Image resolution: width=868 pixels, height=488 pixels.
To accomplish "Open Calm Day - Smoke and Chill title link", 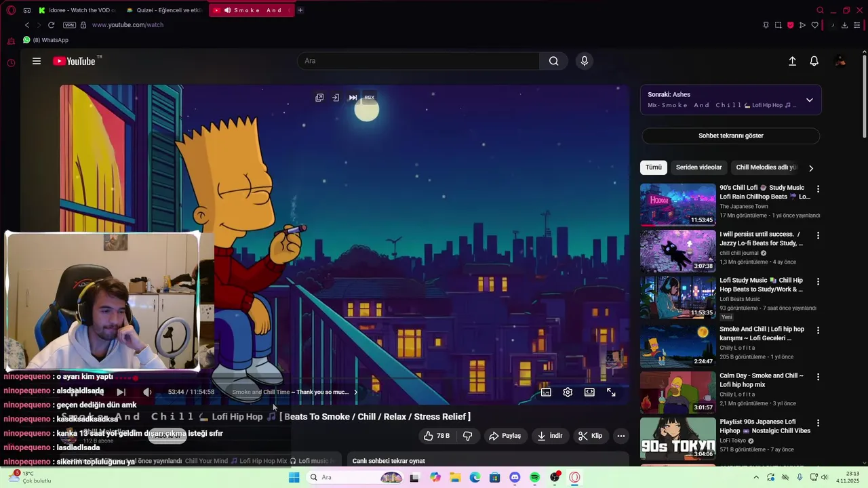I will pos(762,380).
